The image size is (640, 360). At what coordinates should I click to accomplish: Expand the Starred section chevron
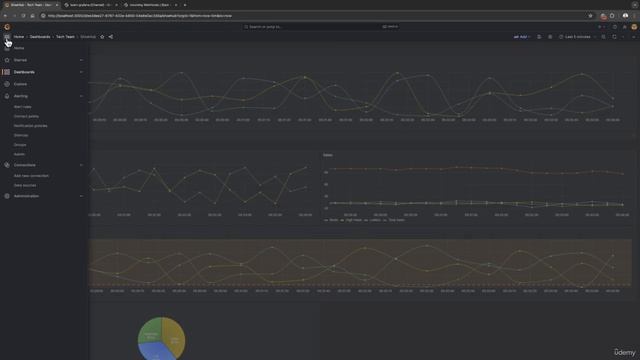pos(81,60)
